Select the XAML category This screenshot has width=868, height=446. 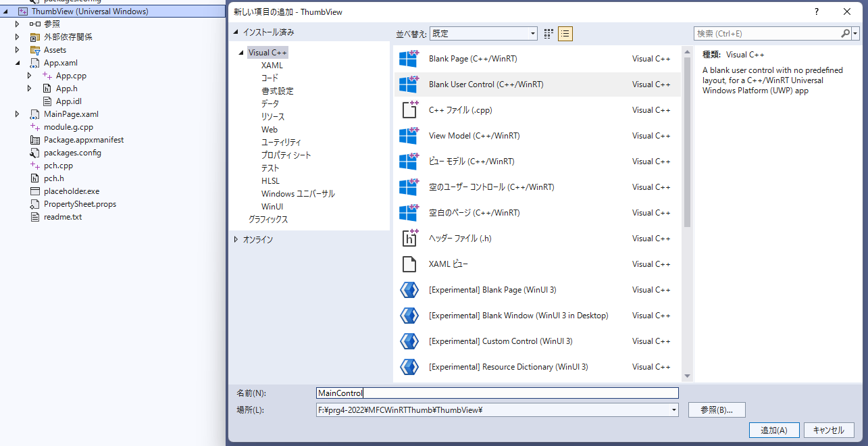[272, 66]
